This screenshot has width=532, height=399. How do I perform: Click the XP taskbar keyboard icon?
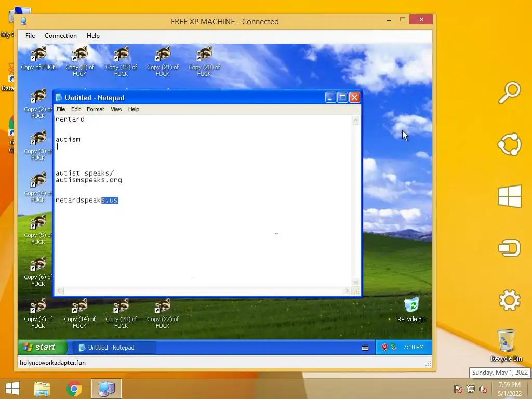tap(365, 348)
